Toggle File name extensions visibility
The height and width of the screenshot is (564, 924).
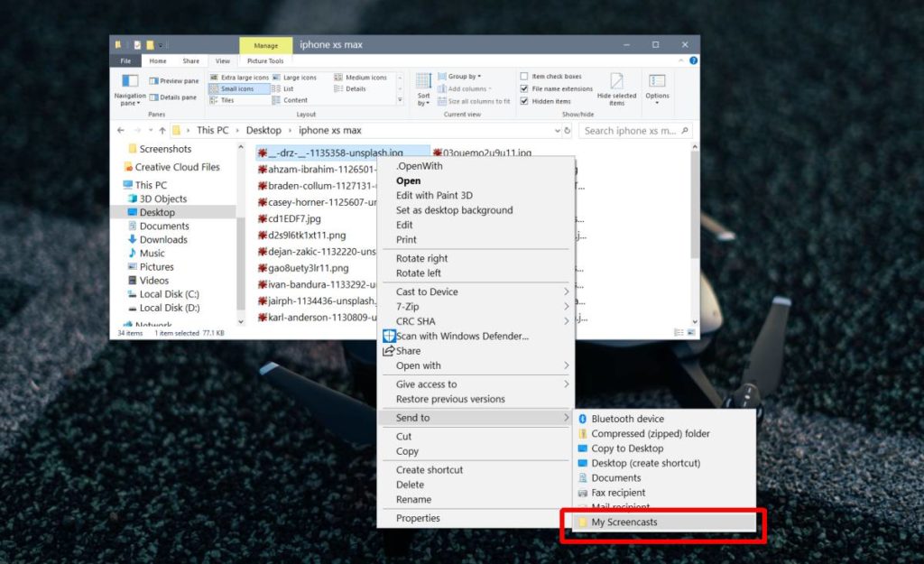click(555, 88)
